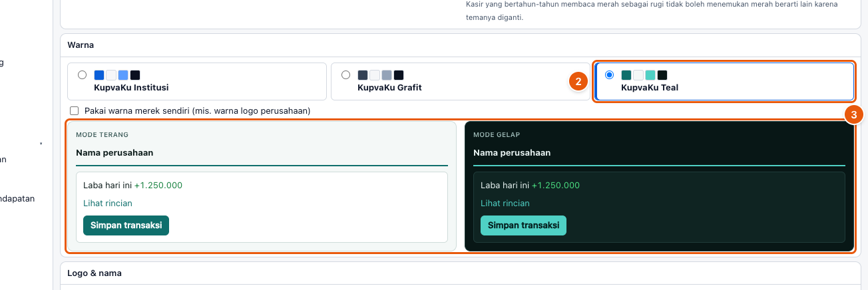Click Nama perusahaan in the light preview
This screenshot has width=868, height=290.
point(114,152)
